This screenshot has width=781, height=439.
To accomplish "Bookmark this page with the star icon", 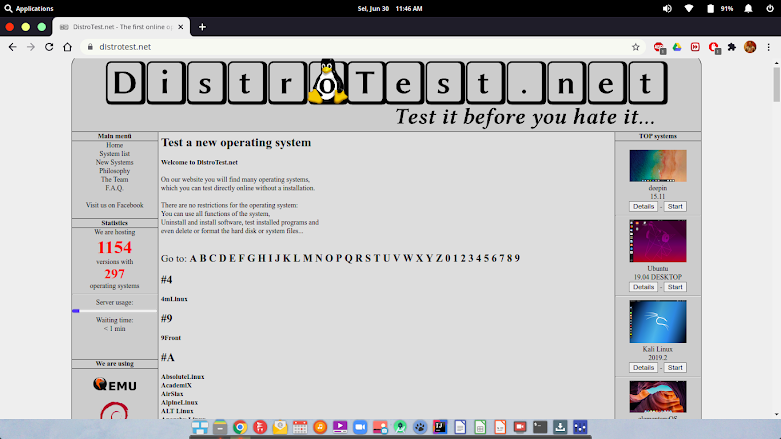I will click(x=636, y=47).
